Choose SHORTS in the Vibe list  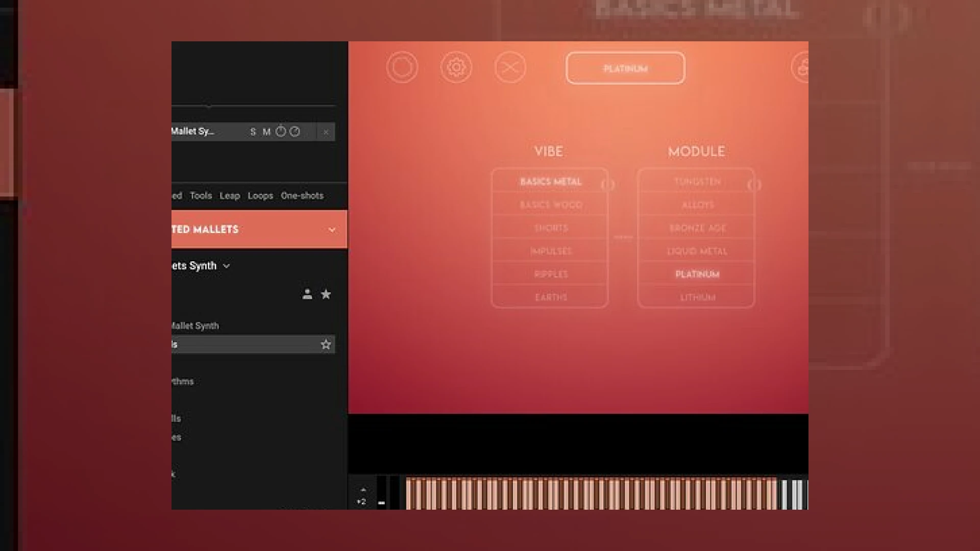550,228
